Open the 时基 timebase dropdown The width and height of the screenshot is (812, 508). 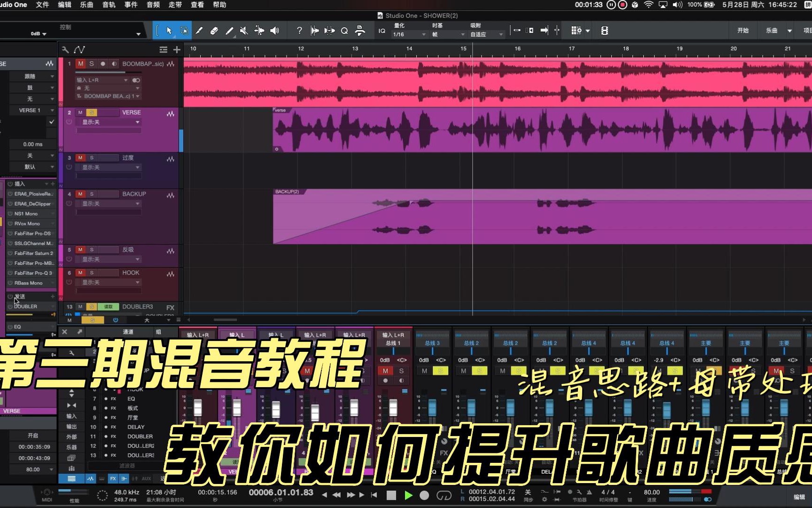448,34
